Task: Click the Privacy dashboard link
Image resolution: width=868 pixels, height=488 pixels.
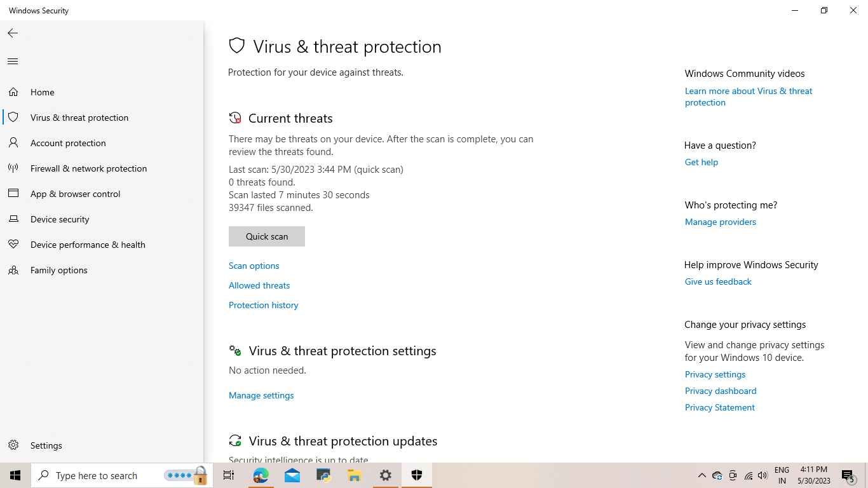Action: (x=721, y=391)
